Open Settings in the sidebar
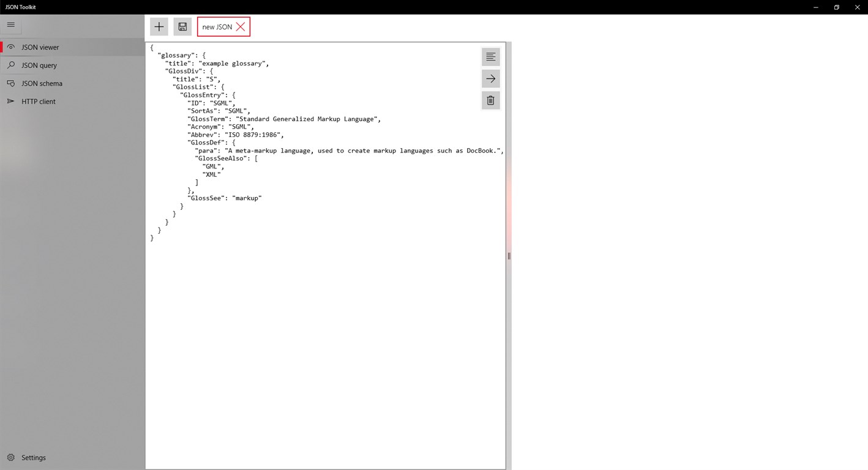 pyautogui.click(x=72, y=458)
